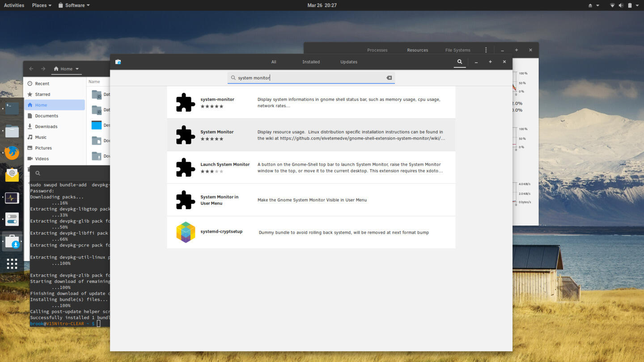Click the star rating under system-monitor
The image size is (644, 362).
[212, 106]
